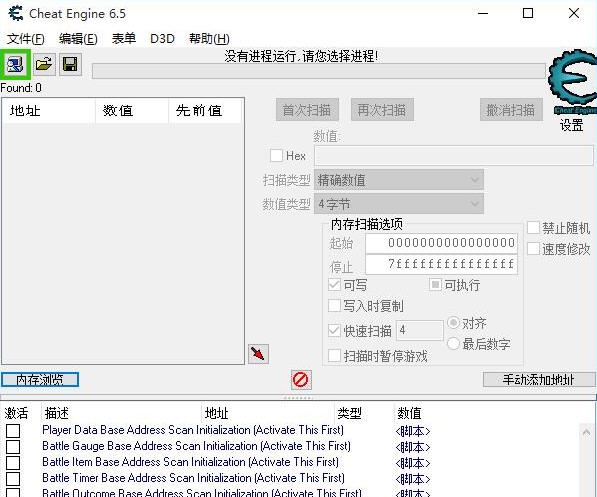The height and width of the screenshot is (497, 597).
Task: Click the 激活 column header
Action: pyautogui.click(x=16, y=413)
